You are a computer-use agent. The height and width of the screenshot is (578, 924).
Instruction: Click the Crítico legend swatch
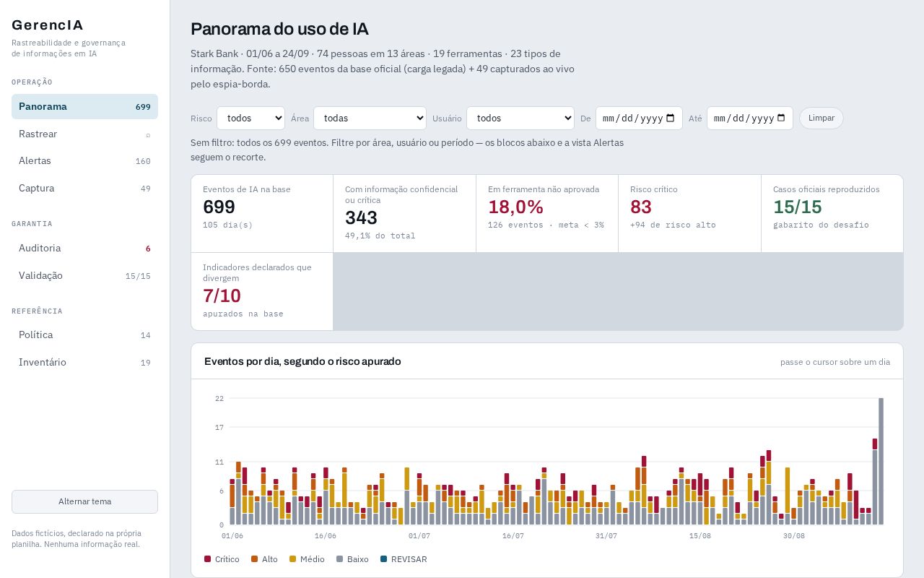pos(208,559)
